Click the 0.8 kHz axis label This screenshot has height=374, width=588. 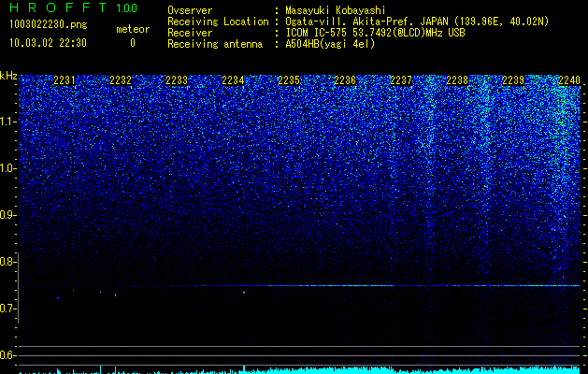[7, 262]
